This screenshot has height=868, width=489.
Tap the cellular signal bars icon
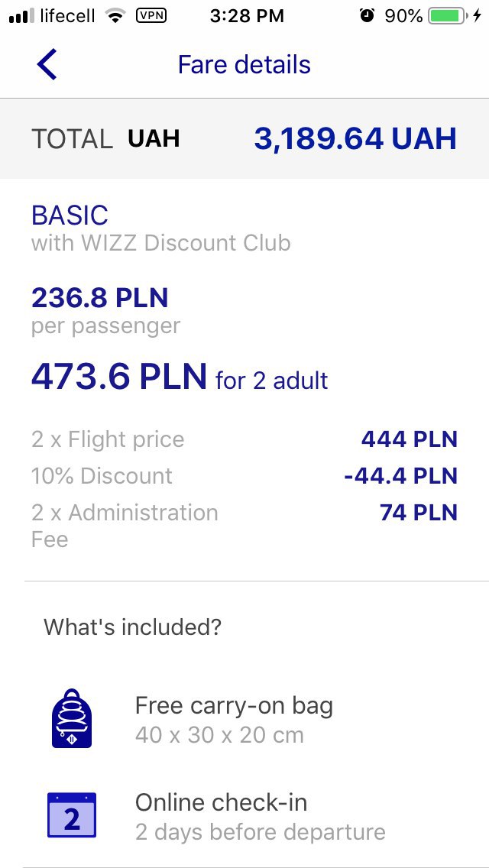[x=21, y=16]
